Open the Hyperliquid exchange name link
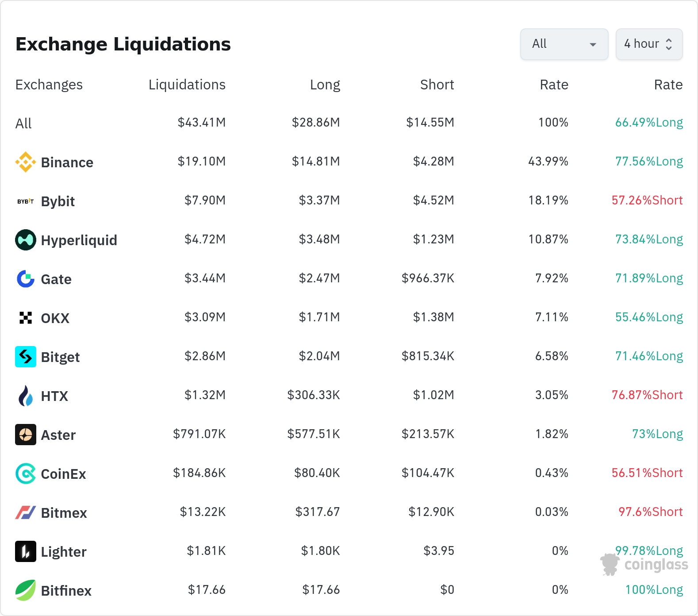This screenshot has height=616, width=698. [79, 240]
